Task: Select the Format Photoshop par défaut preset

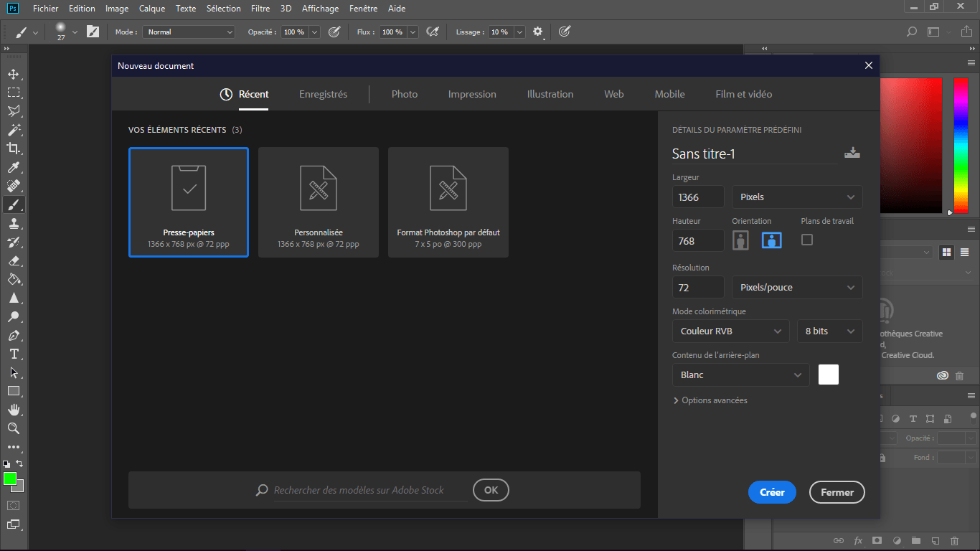Action: click(448, 202)
